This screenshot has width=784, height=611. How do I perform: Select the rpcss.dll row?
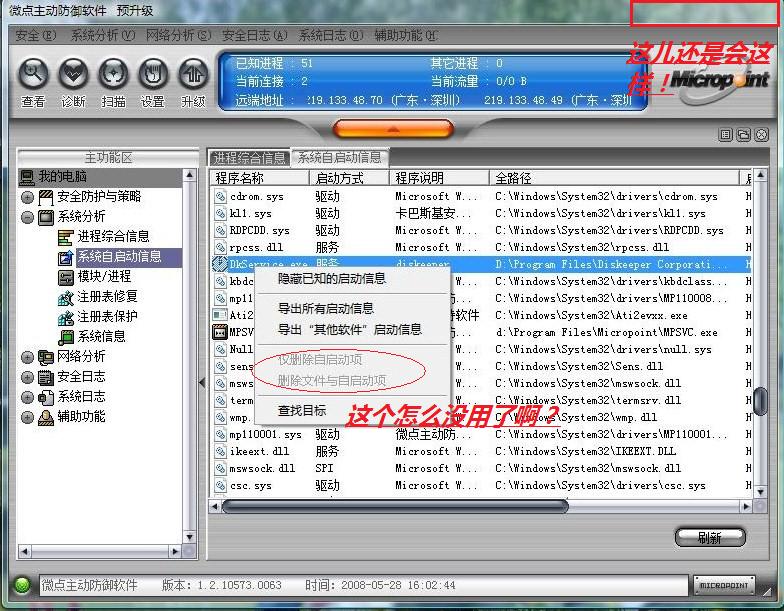point(481,248)
